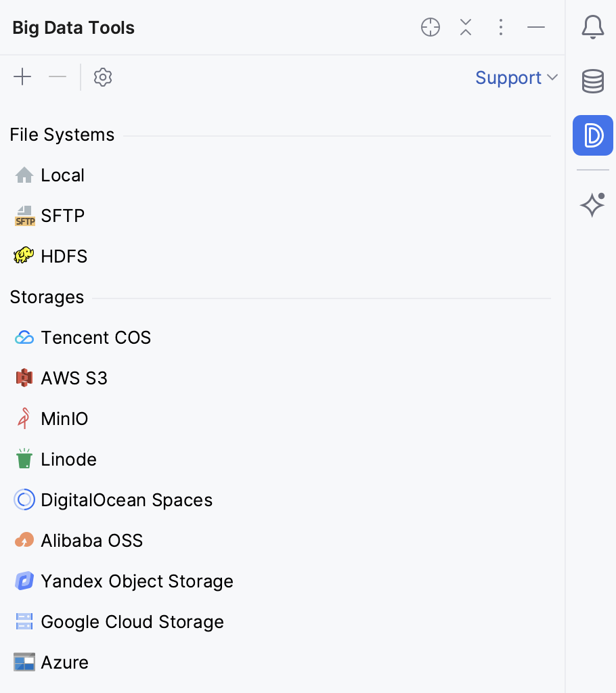Click the Storages section header
The image size is (616, 693).
(47, 296)
